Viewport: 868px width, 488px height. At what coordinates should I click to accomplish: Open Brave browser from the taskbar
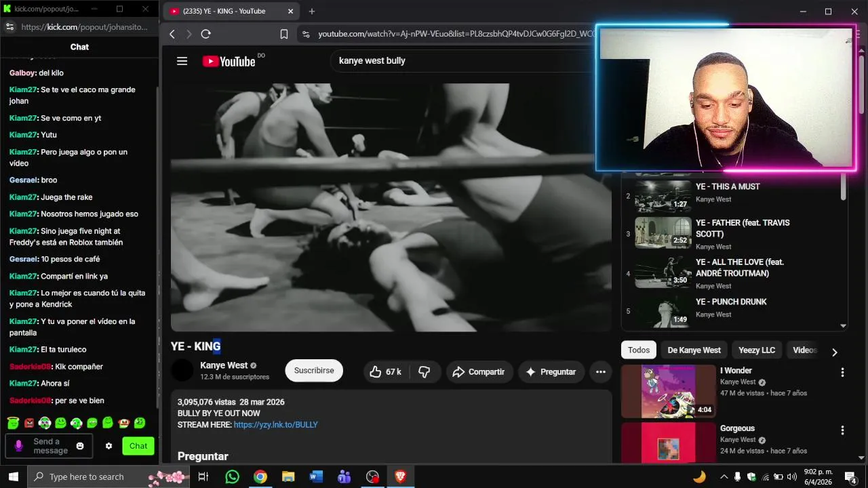point(400,476)
